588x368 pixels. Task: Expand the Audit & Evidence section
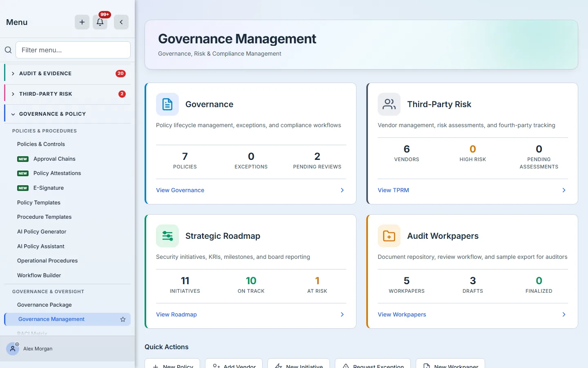[67, 74]
